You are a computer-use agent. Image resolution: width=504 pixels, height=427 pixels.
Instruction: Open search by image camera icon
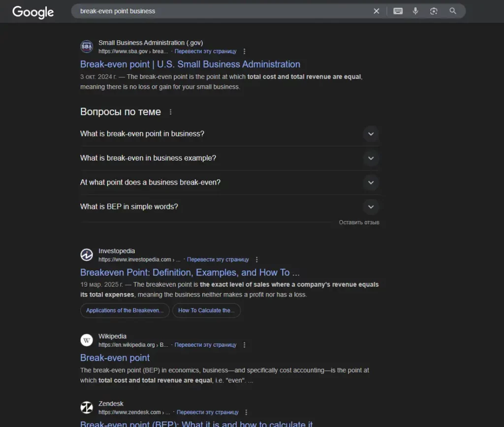pyautogui.click(x=434, y=11)
